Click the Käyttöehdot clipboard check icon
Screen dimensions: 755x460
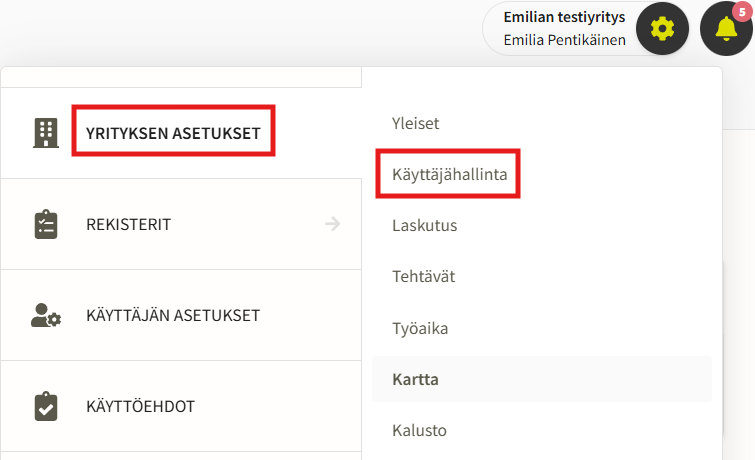(x=46, y=407)
